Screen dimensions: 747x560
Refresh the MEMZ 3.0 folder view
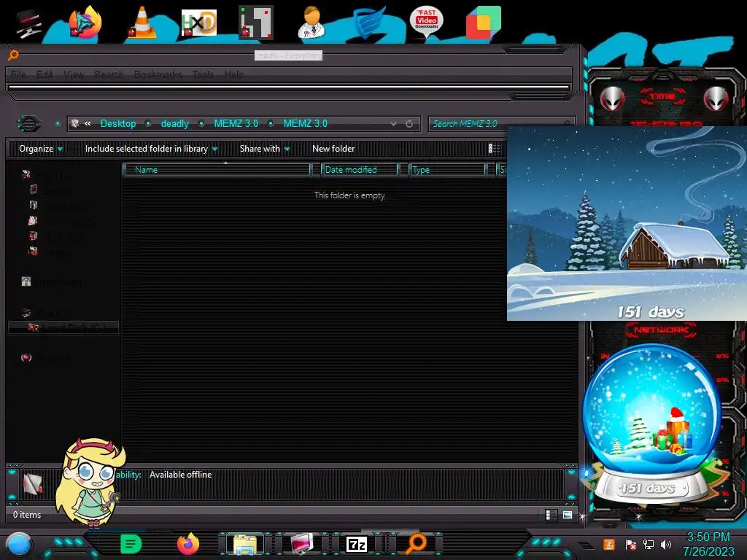409,124
